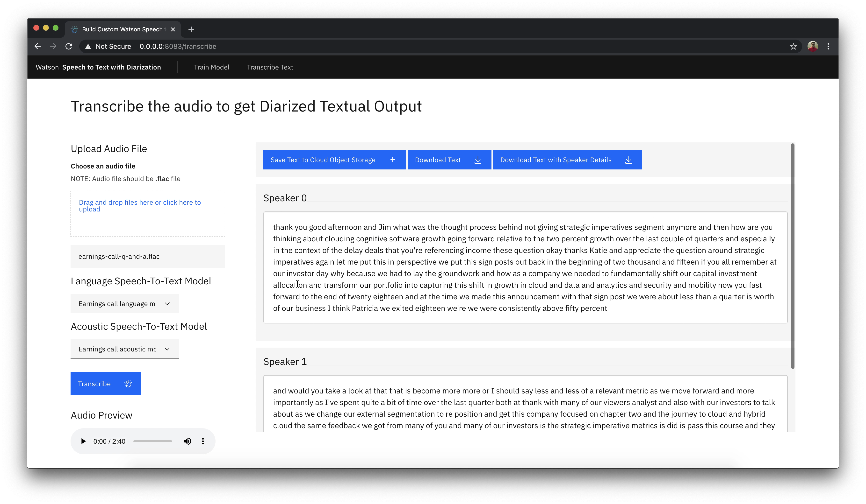Image resolution: width=866 pixels, height=504 pixels.
Task: Open audio player more options menu
Action: (203, 441)
